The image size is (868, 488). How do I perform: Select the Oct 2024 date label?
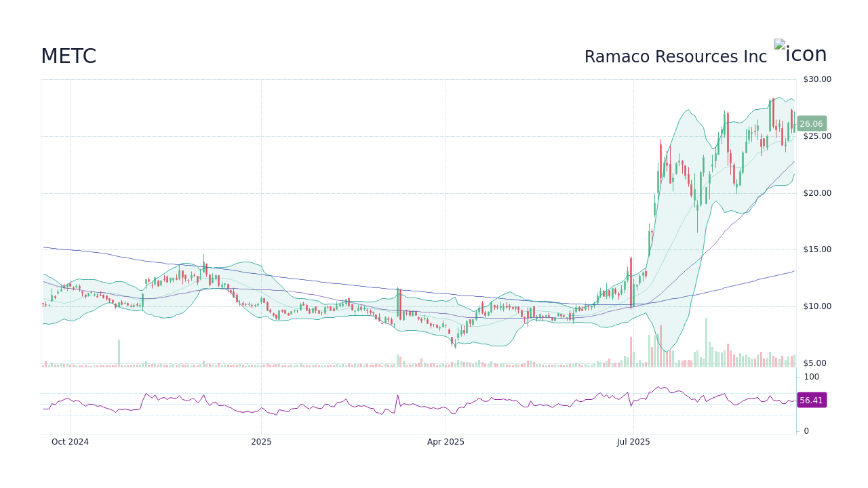click(x=70, y=441)
